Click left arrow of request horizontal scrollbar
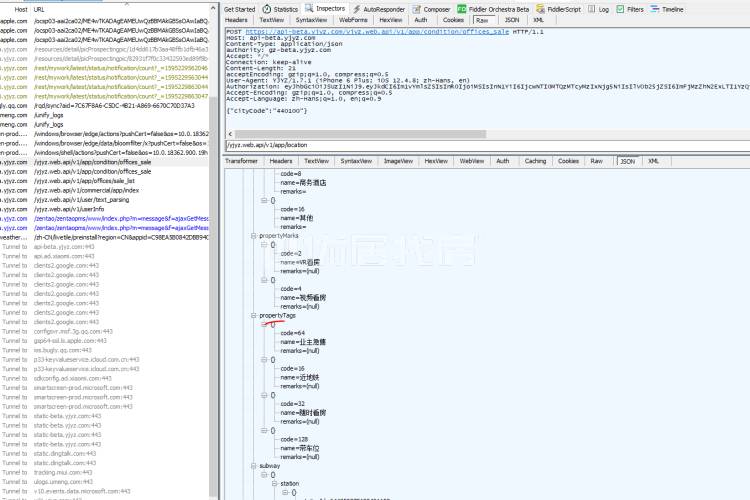This screenshot has height=500, width=750. (230, 134)
